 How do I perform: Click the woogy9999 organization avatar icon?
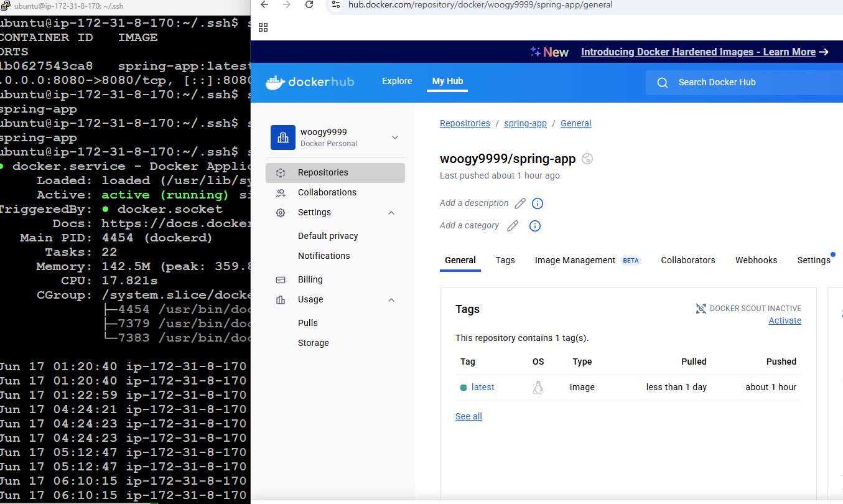[x=283, y=138]
